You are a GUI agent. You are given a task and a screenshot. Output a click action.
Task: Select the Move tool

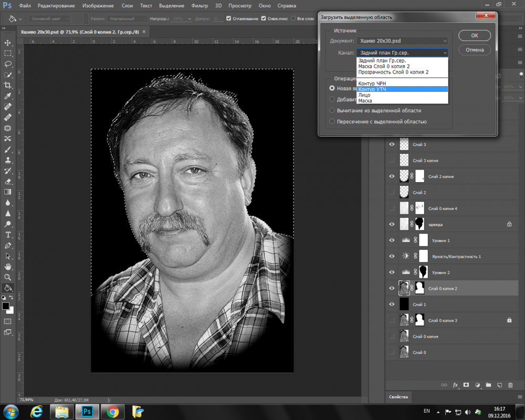(8, 43)
